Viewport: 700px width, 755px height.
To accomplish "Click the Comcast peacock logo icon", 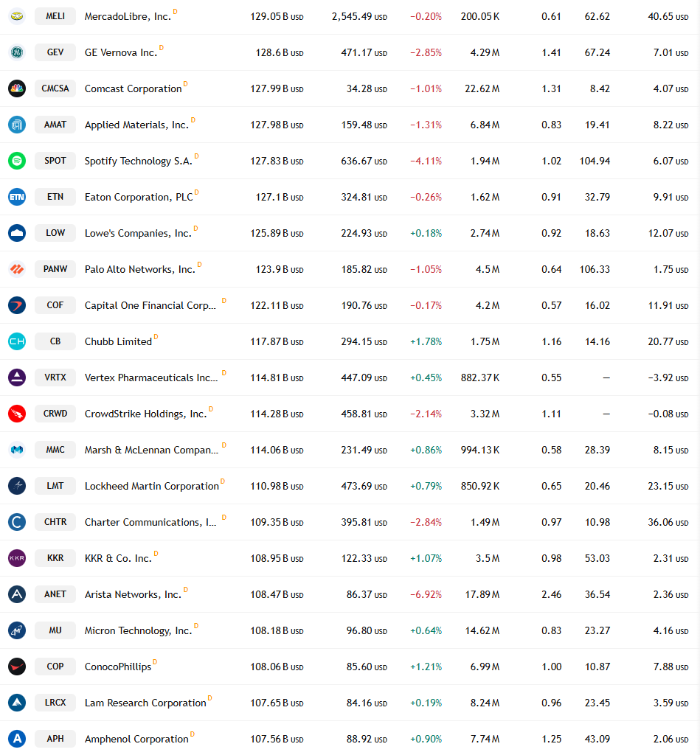I will point(17,88).
